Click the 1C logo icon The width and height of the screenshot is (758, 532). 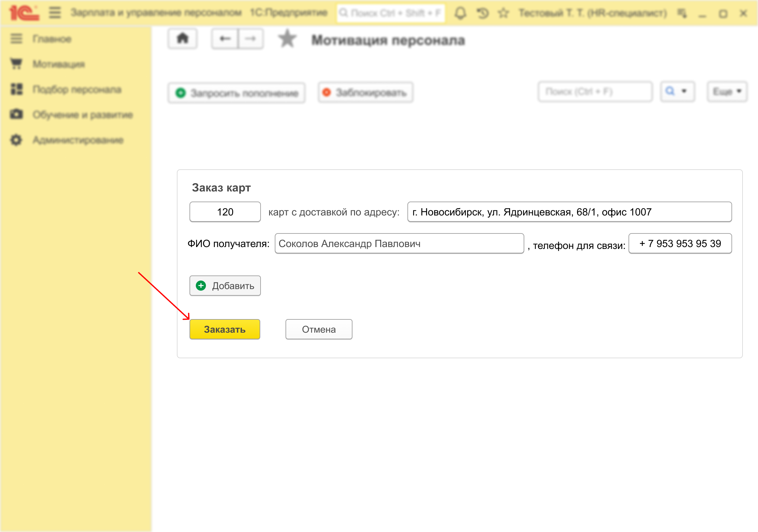[24, 13]
